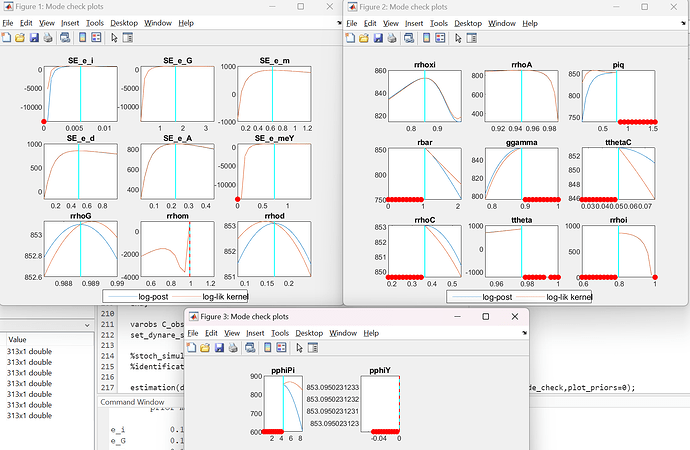Click Insert Legend icon in Figure 2 toolbar
This screenshot has width=690, height=450.
pyautogui.click(x=440, y=38)
